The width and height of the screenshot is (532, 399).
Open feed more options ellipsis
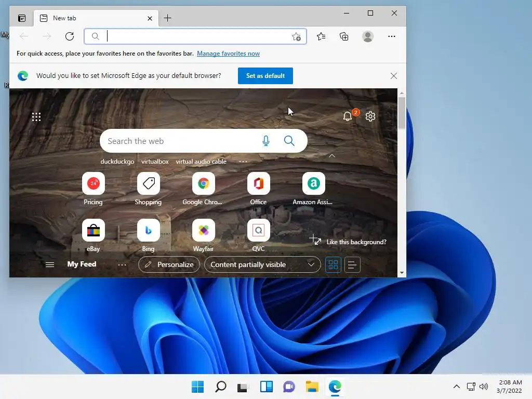122,264
